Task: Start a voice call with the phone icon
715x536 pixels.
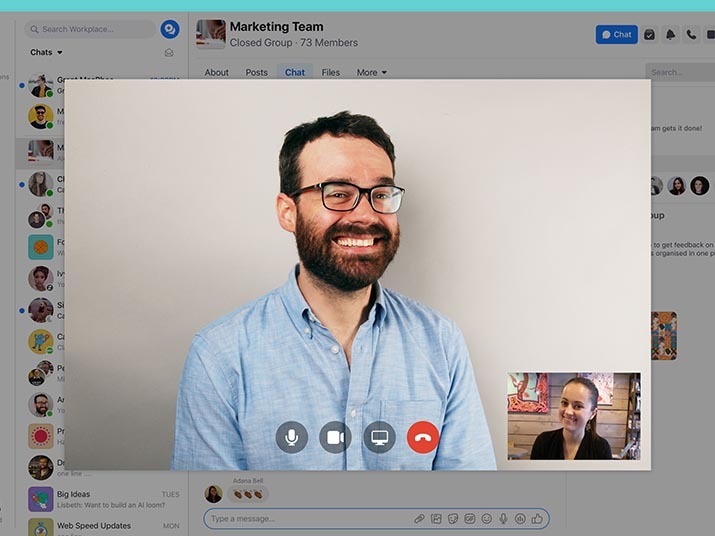Action: [691, 35]
